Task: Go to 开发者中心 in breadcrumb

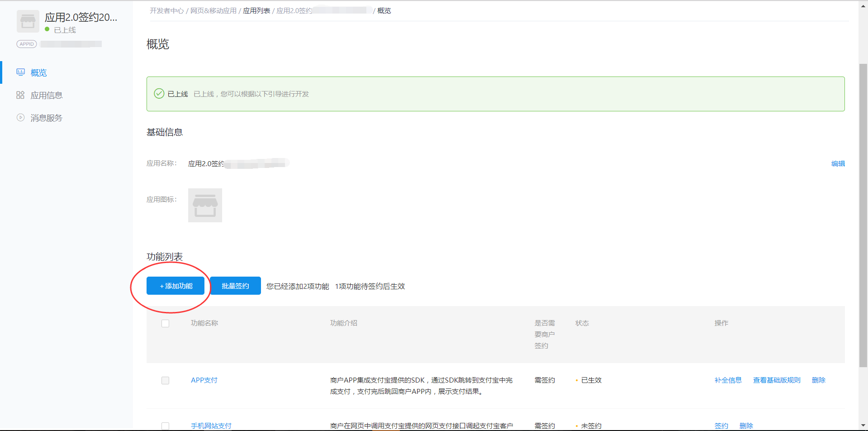Action: pyautogui.click(x=167, y=10)
